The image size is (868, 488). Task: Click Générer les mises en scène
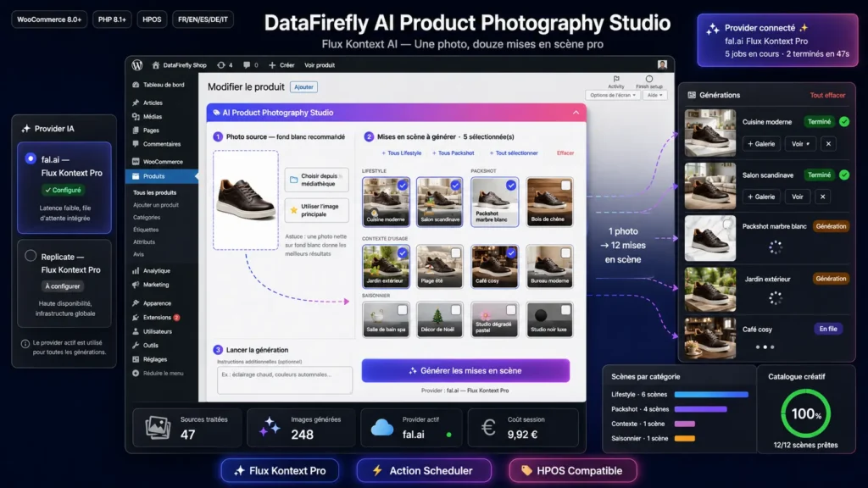click(465, 371)
